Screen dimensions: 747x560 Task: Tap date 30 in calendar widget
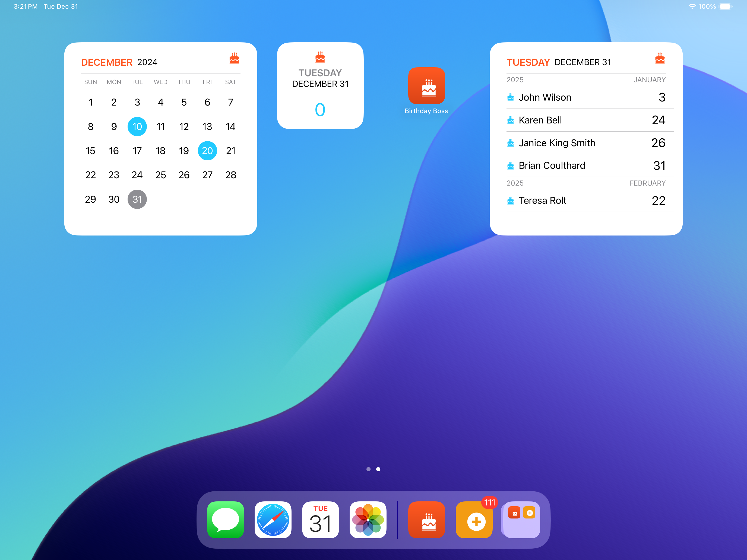[x=114, y=199]
